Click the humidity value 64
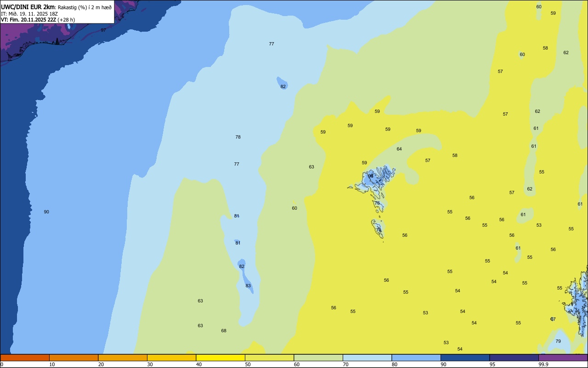 point(399,149)
